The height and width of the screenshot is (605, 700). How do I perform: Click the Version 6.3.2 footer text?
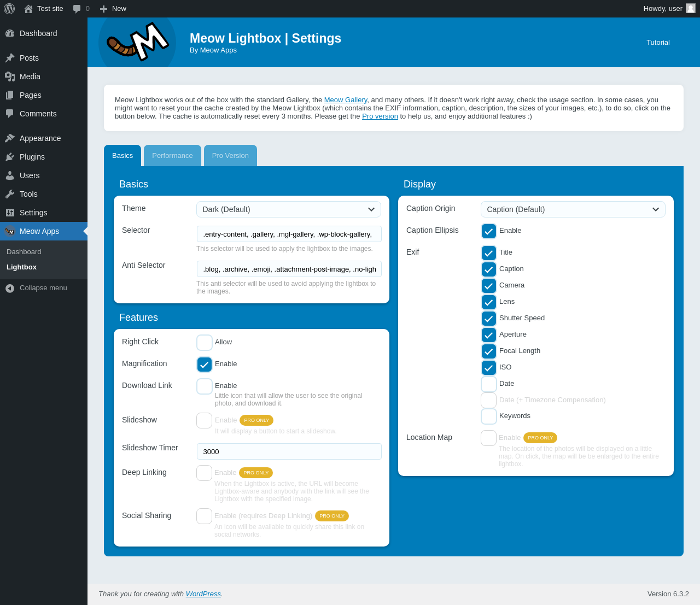click(668, 594)
